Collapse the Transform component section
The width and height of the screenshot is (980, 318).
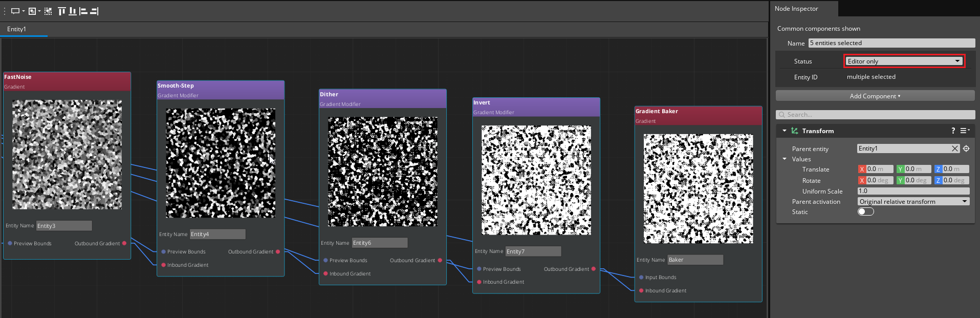pyautogui.click(x=784, y=131)
